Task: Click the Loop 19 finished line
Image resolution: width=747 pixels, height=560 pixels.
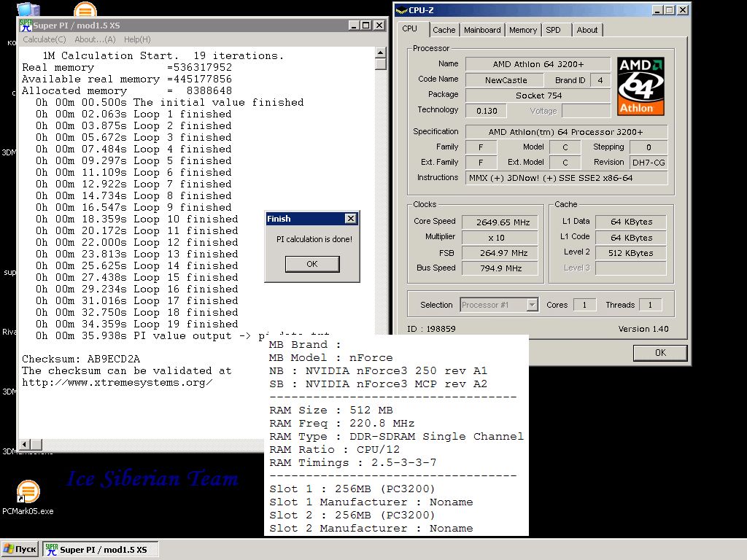Action: (136, 324)
